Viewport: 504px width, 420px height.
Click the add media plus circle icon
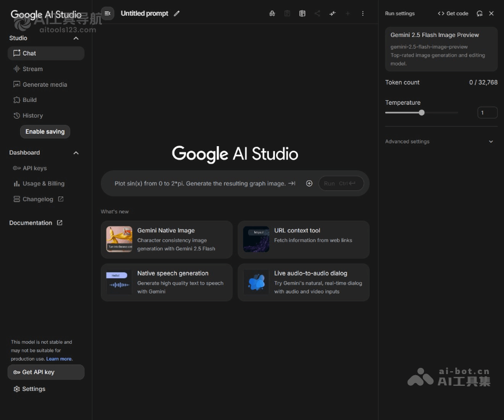[309, 184]
